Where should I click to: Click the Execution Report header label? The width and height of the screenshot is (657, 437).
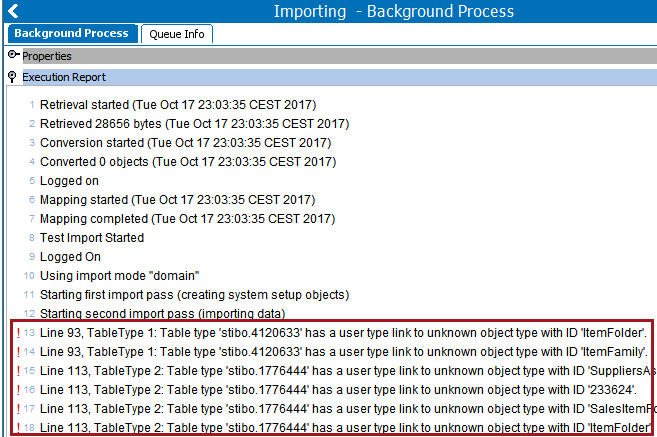click(64, 77)
